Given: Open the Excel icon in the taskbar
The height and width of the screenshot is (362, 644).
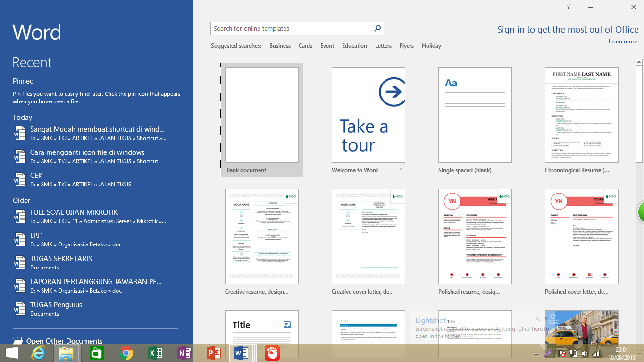Looking at the screenshot, I should pos(155,353).
